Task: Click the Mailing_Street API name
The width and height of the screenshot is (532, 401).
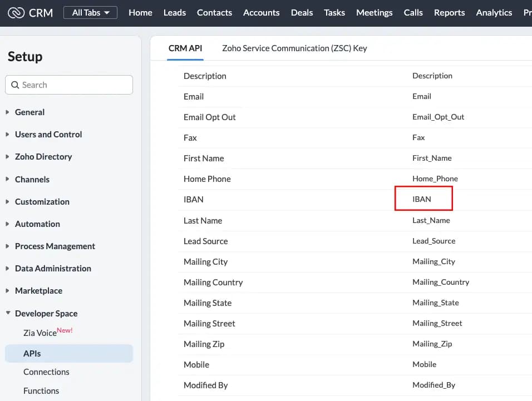Action: tap(437, 323)
